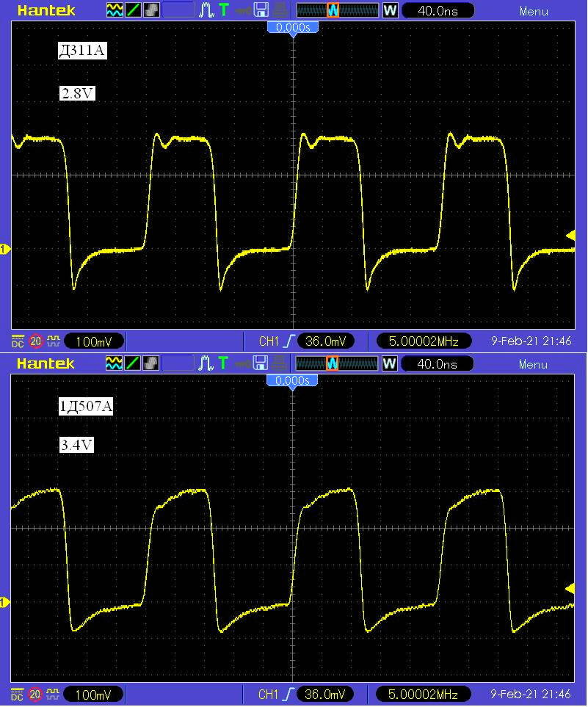588x707 pixels.
Task: Click the USB connection icon in the Д311А capture
Action: [x=242, y=10]
